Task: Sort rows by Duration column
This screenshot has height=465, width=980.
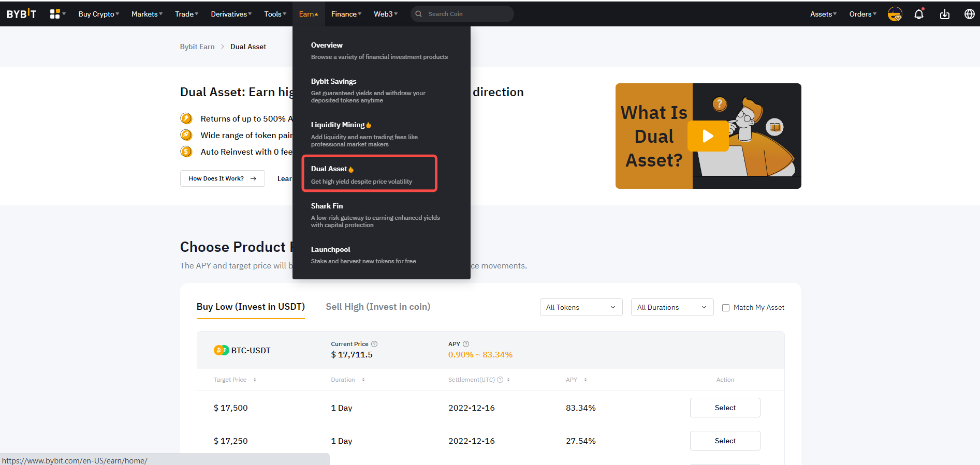Action: [363, 380]
